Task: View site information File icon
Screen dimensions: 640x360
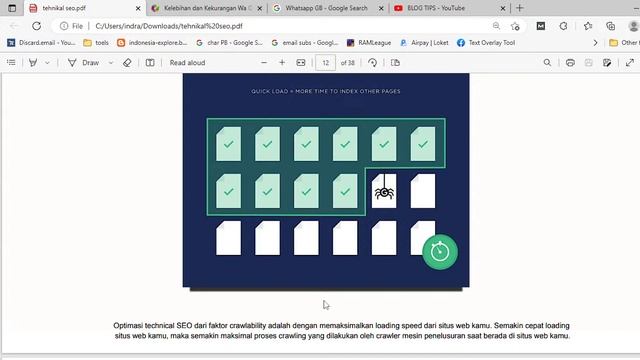Action: pos(71,26)
